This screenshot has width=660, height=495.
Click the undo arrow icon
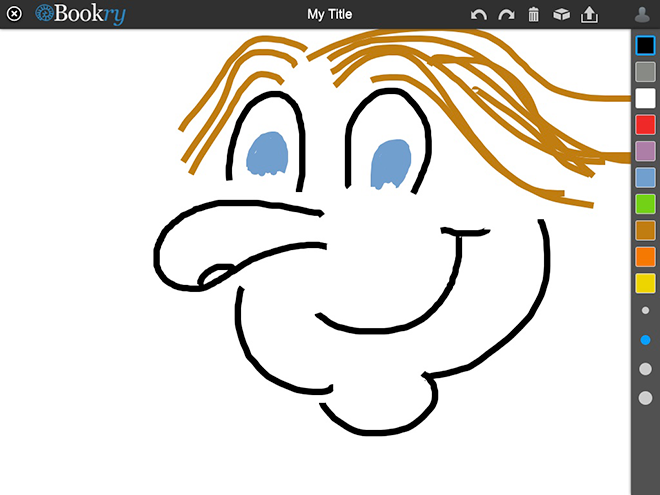coord(479,14)
